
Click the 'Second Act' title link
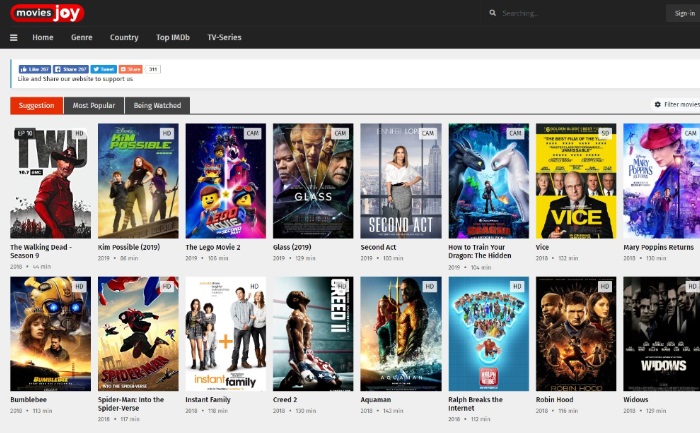click(x=378, y=247)
